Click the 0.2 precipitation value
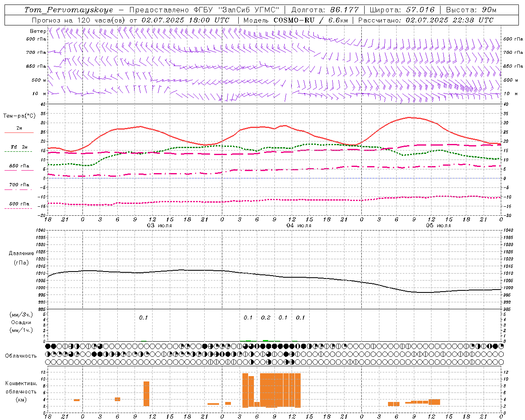525x420 pixels. (266, 318)
